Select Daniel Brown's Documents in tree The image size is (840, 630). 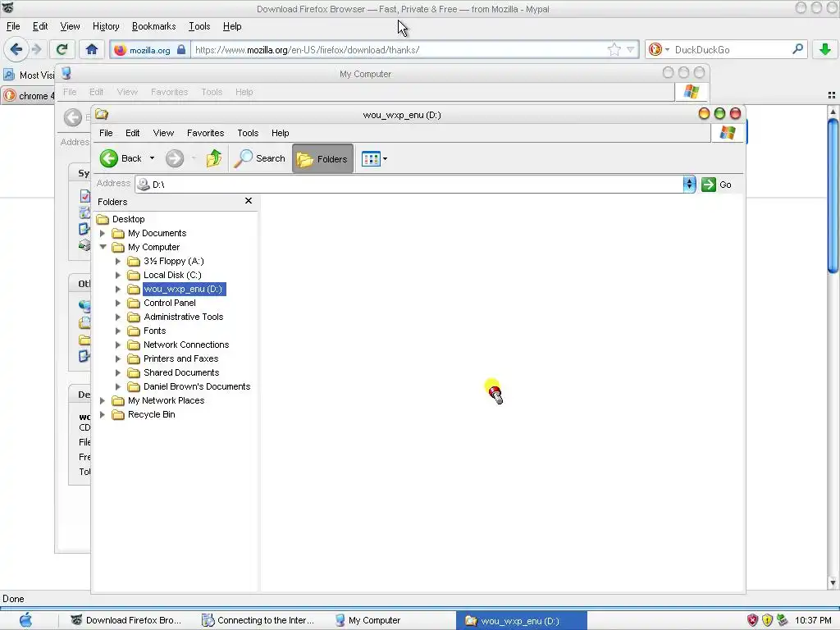pos(197,386)
